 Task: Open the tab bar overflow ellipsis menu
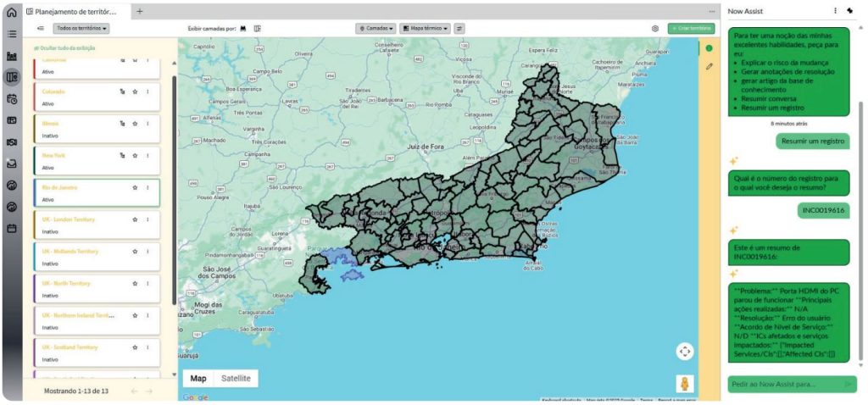click(712, 11)
